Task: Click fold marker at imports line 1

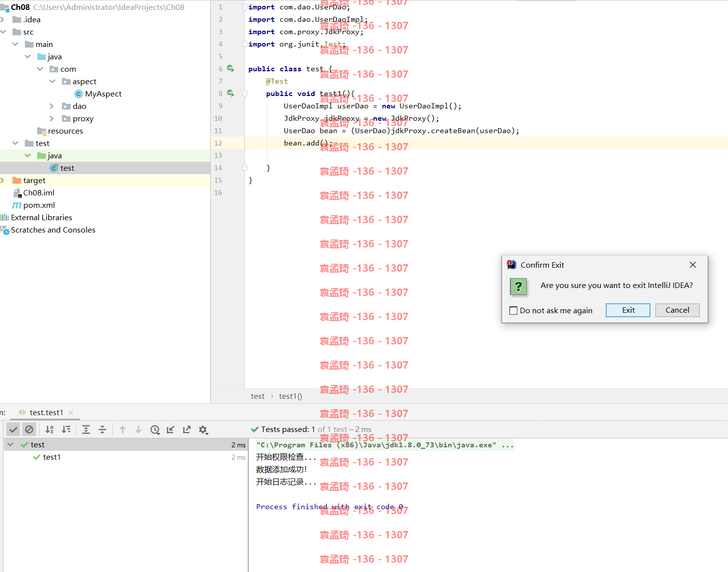Action: (244, 7)
